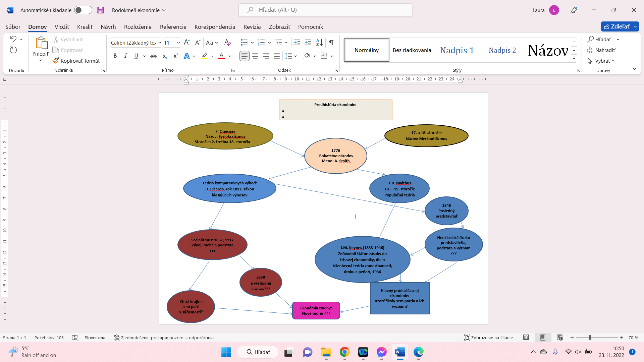
Task: Expand the styles gallery list
Action: [574, 58]
